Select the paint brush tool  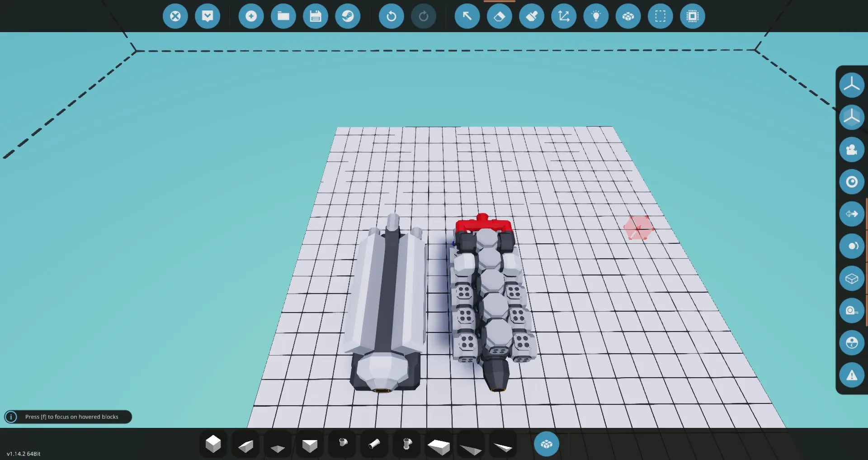[532, 16]
